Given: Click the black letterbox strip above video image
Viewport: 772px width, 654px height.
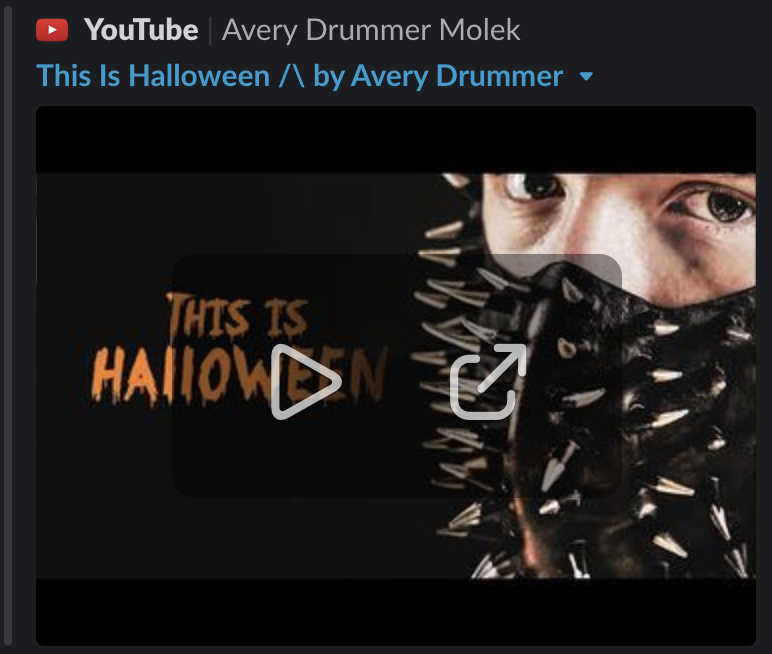Looking at the screenshot, I should coord(396,139).
